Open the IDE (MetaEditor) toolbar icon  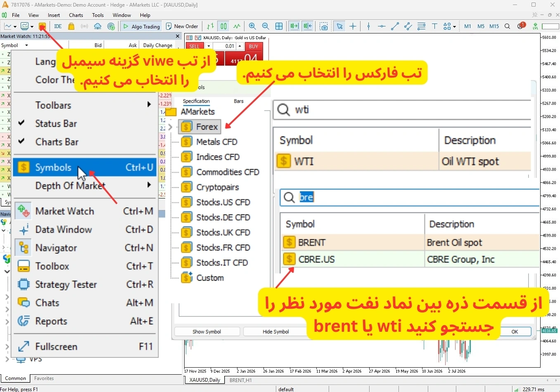click(58, 26)
